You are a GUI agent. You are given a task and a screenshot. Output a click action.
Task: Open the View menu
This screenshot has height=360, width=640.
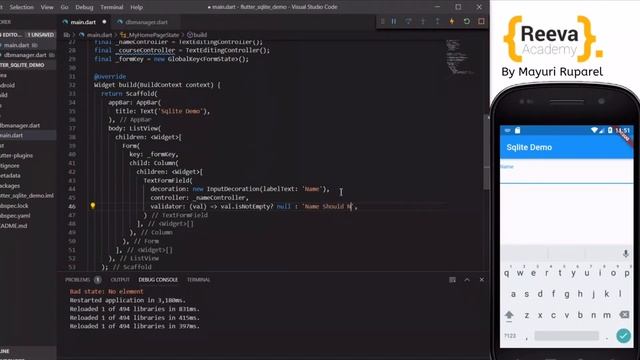47,7
